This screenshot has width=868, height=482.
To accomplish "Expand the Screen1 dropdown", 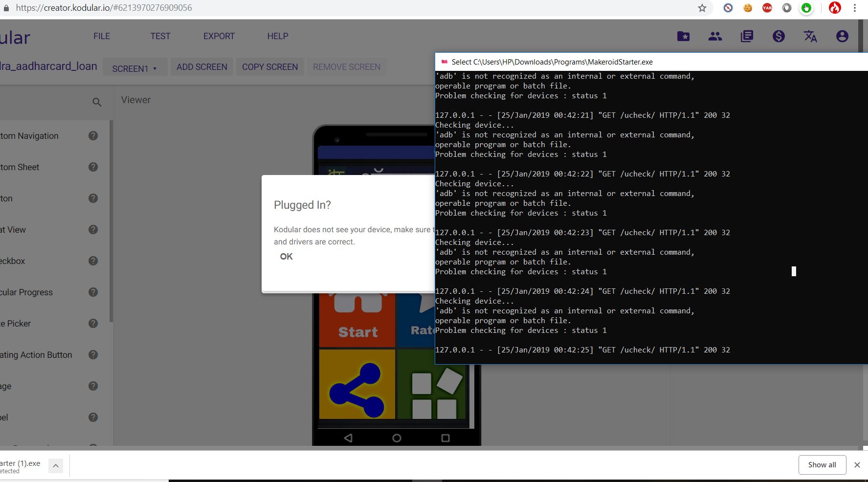I will pyautogui.click(x=134, y=68).
